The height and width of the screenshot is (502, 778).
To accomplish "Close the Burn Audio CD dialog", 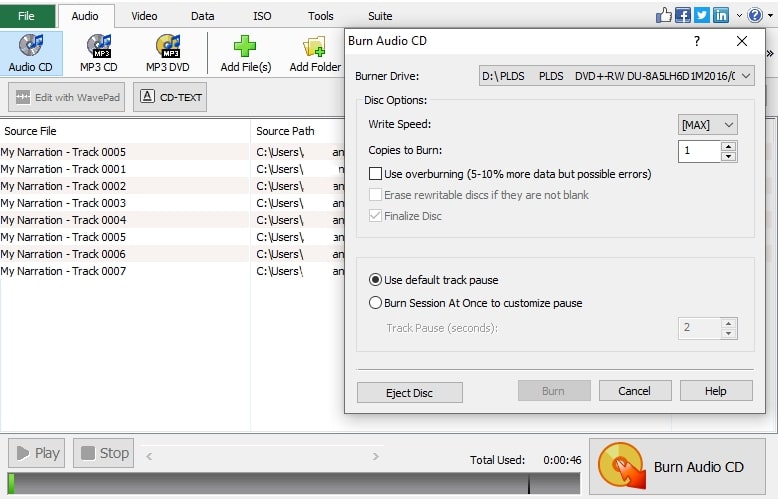I will pyautogui.click(x=742, y=41).
